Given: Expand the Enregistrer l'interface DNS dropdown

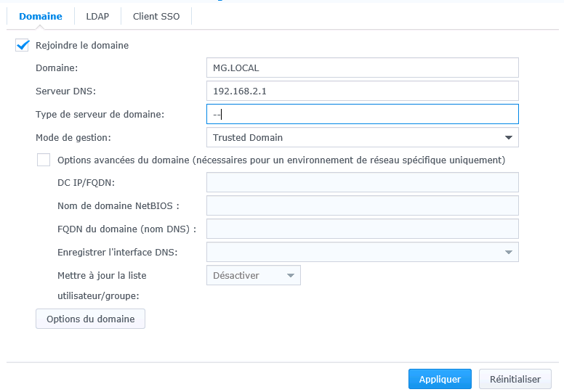Looking at the screenshot, I should [x=362, y=252].
